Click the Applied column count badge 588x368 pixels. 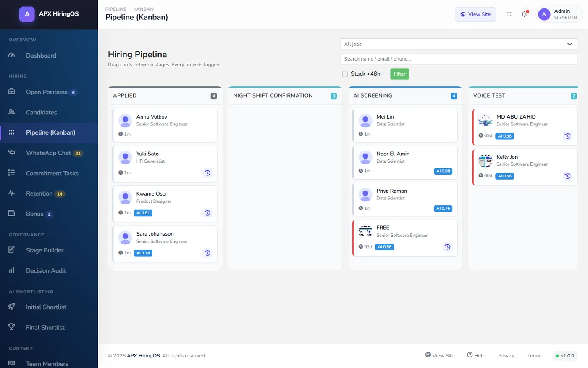[x=214, y=96]
